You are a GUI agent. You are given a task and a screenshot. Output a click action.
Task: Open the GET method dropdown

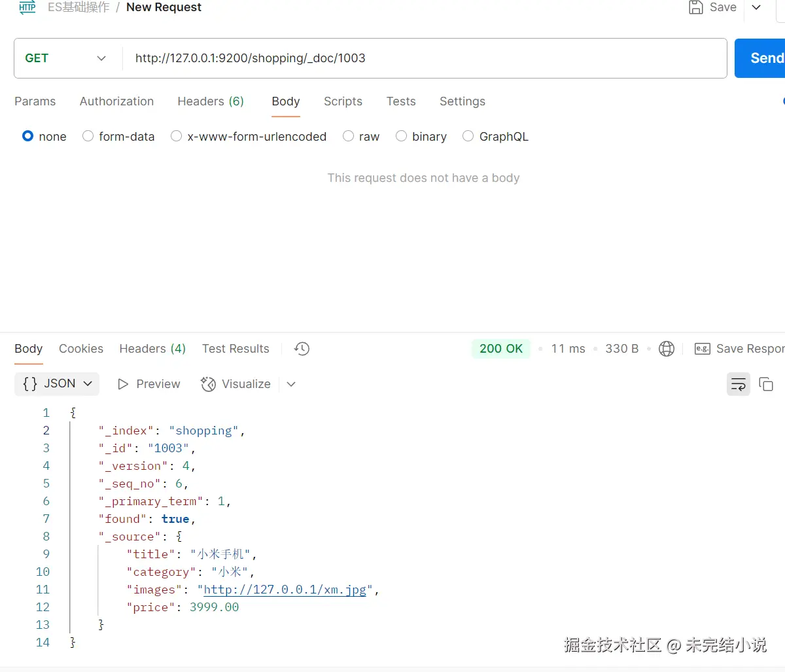click(x=65, y=58)
